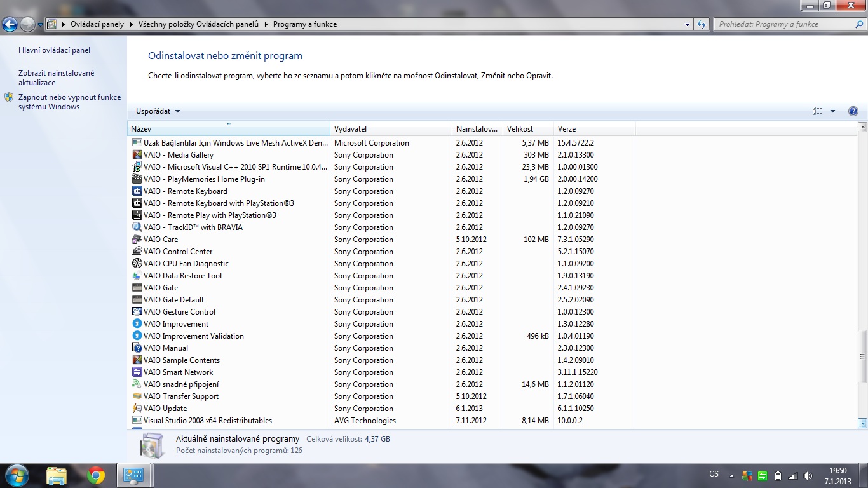
Task: Click the back navigation arrow
Action: tap(10, 24)
